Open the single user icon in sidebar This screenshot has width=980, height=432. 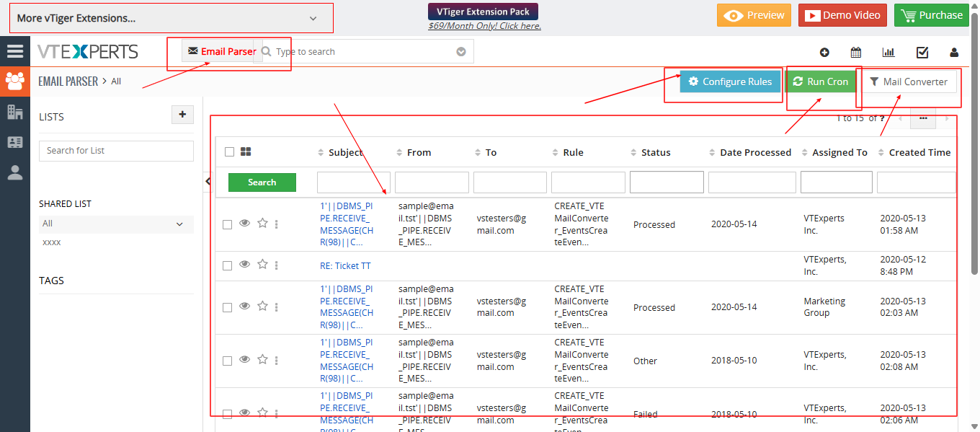click(x=14, y=172)
